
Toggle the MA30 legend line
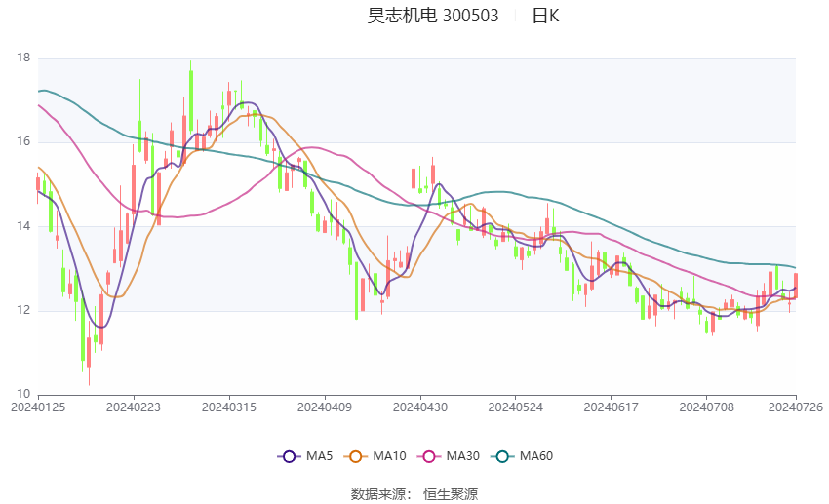tap(449, 456)
